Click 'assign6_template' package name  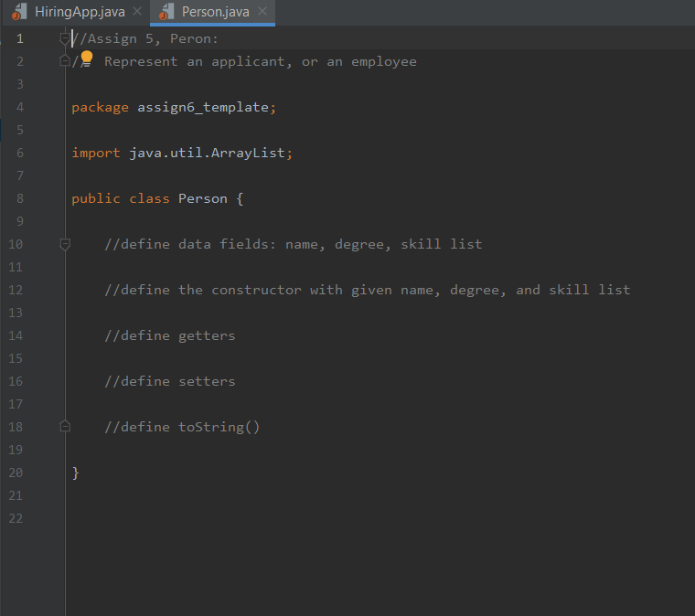[x=203, y=107]
